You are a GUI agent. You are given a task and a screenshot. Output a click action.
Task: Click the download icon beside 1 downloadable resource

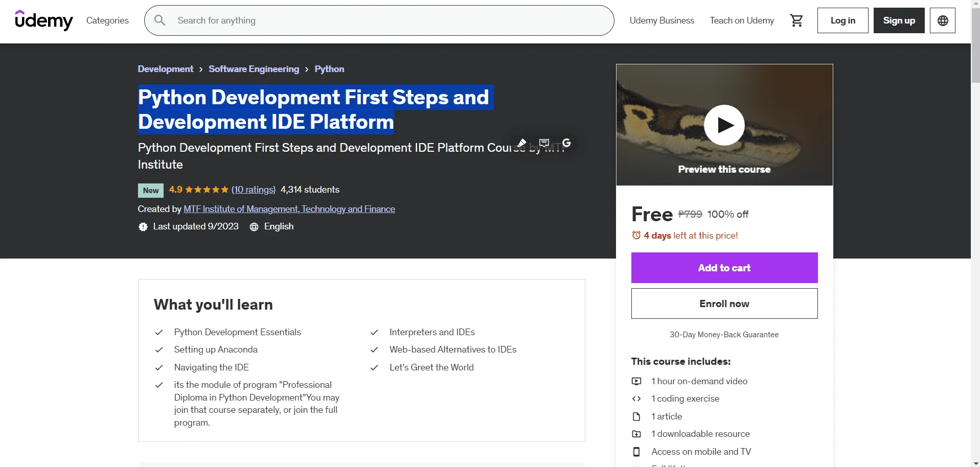[636, 434]
